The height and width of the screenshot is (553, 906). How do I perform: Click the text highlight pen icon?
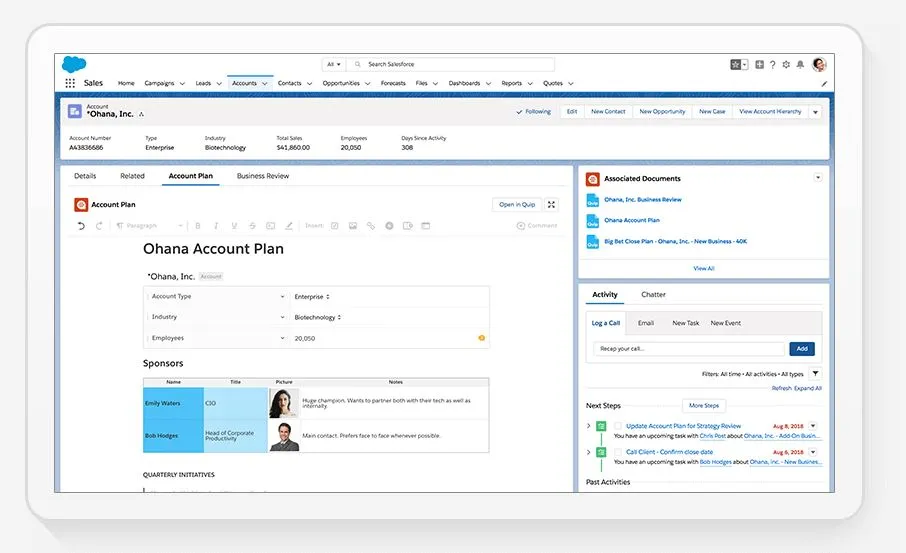click(289, 226)
